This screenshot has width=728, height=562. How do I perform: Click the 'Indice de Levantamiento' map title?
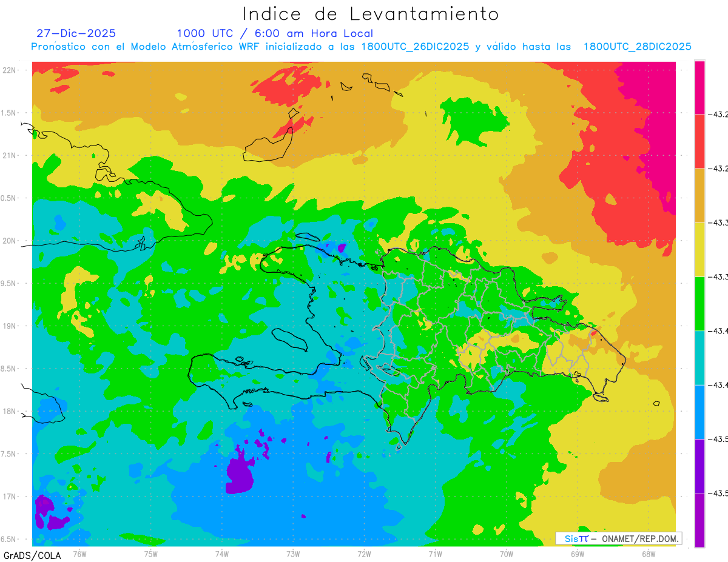[371, 14]
